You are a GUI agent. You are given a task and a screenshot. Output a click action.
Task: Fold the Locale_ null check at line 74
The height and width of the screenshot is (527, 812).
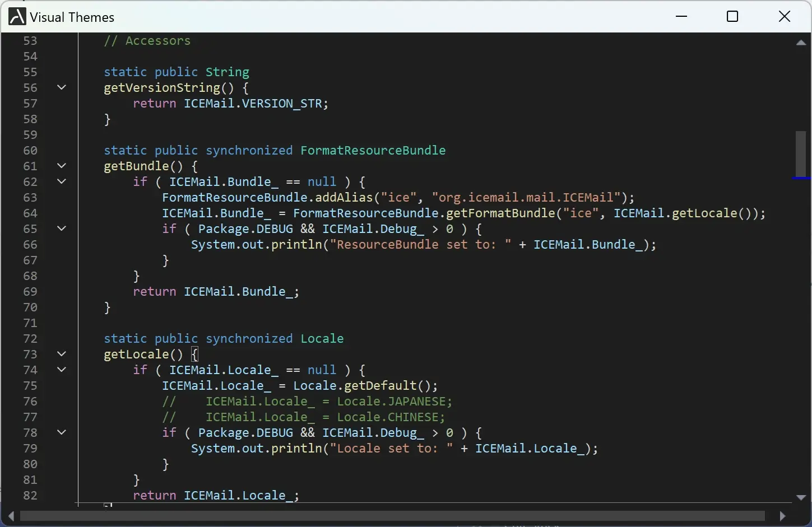(62, 370)
